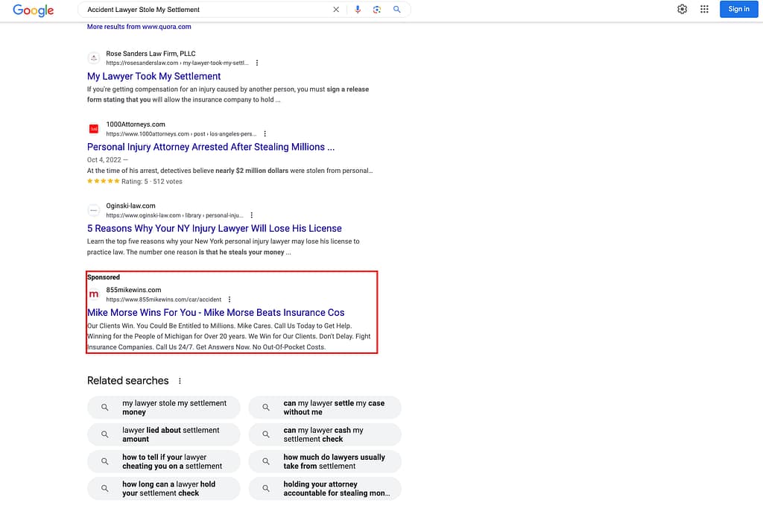
Task: Click 'Rating: 5 · 512 votes' text
Action: (x=152, y=182)
